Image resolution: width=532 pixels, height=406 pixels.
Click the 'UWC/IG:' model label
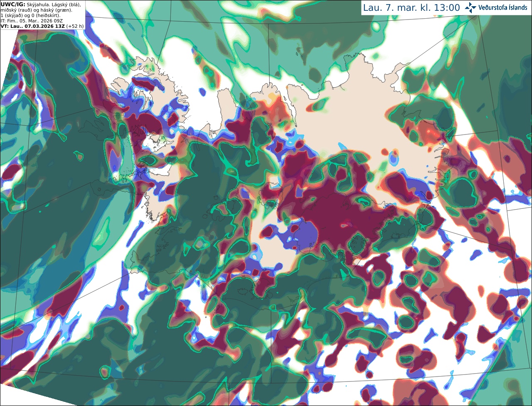13,4
